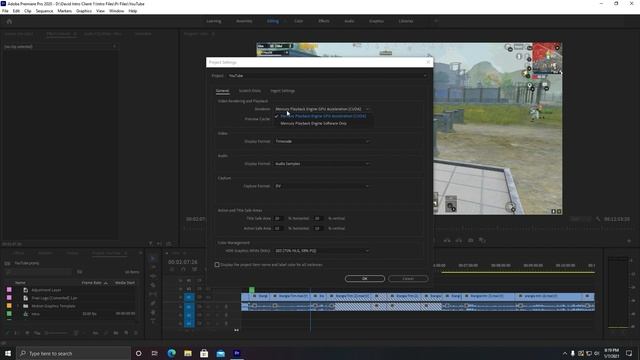Switch to the Ingest Settings tab
The width and height of the screenshot is (640, 360).
point(282,91)
